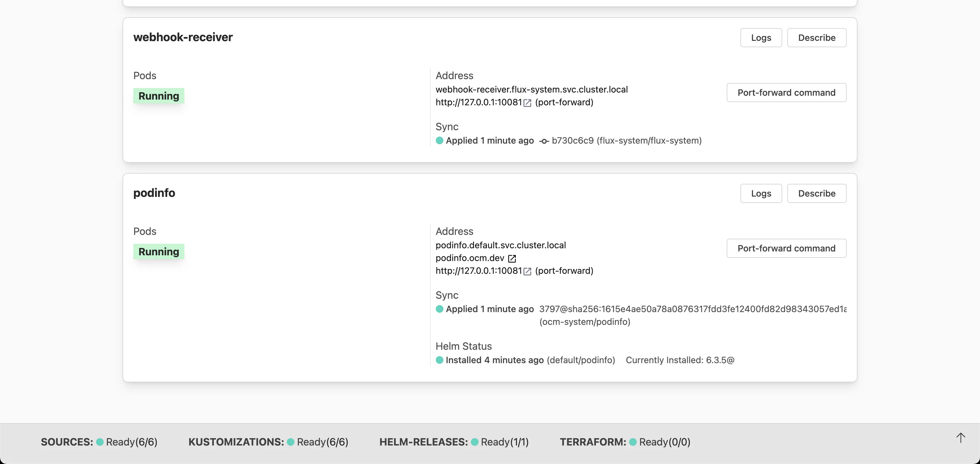This screenshot has height=464, width=980.
Task: Open Logs for podinfo
Action: click(x=761, y=193)
